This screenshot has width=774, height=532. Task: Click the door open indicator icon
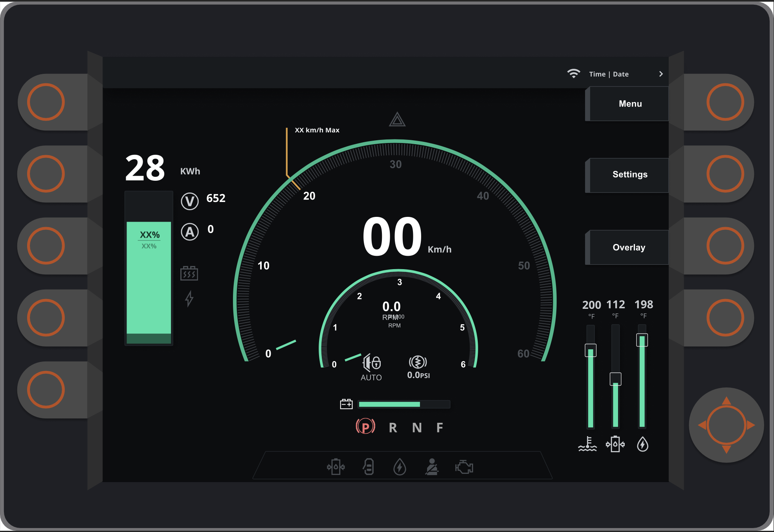coord(369,467)
